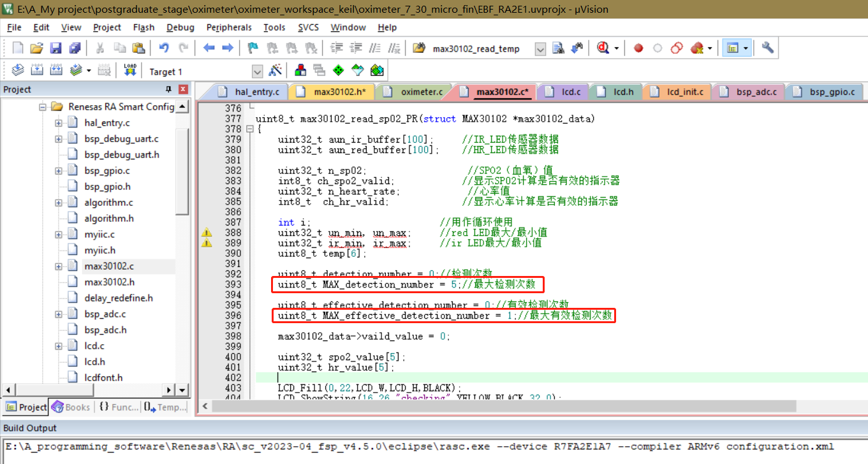Open Select Software Packs
The width and height of the screenshot is (868, 464).
click(358, 71)
